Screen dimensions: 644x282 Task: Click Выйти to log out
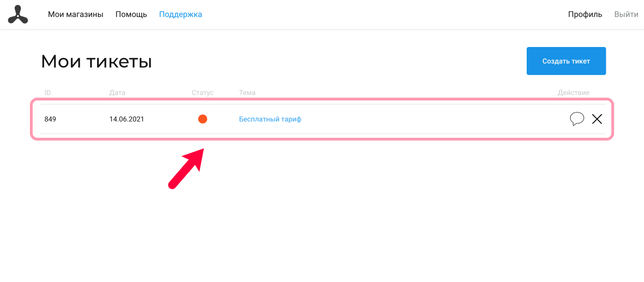click(x=626, y=14)
